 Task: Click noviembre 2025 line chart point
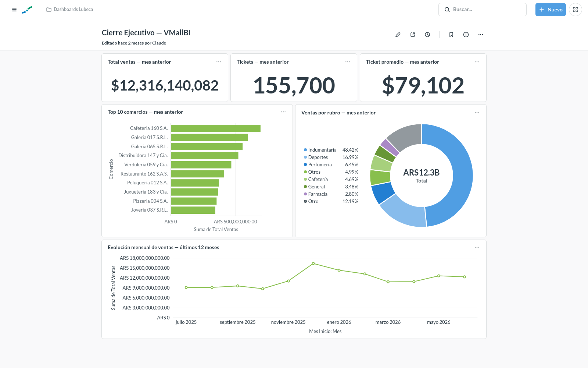click(x=288, y=281)
